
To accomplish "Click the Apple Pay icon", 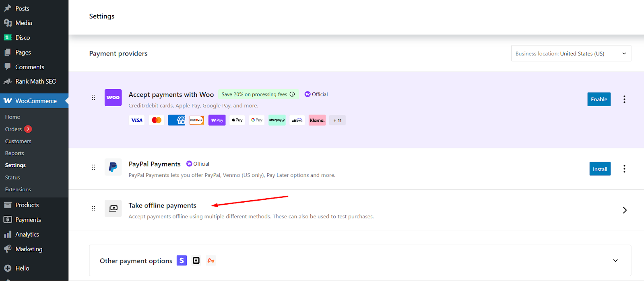I will pyautogui.click(x=237, y=120).
